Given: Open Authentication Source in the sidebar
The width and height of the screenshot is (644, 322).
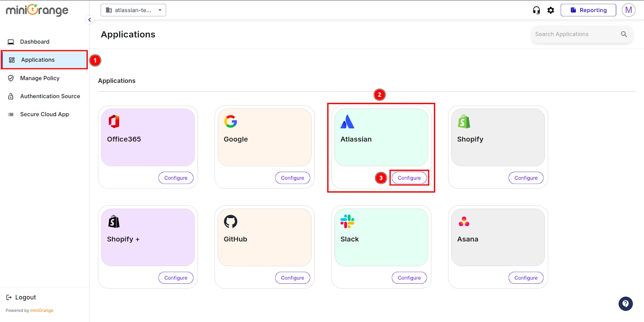Looking at the screenshot, I should pos(44,96).
